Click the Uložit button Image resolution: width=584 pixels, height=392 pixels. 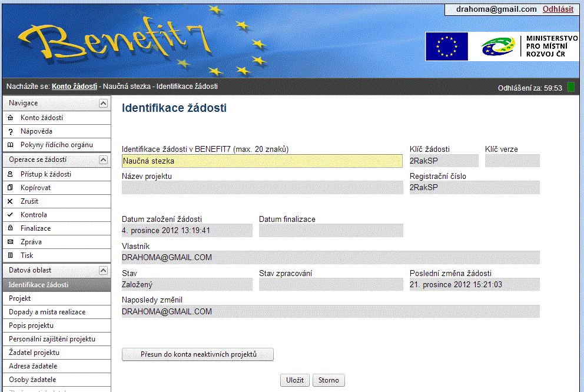pos(294,380)
